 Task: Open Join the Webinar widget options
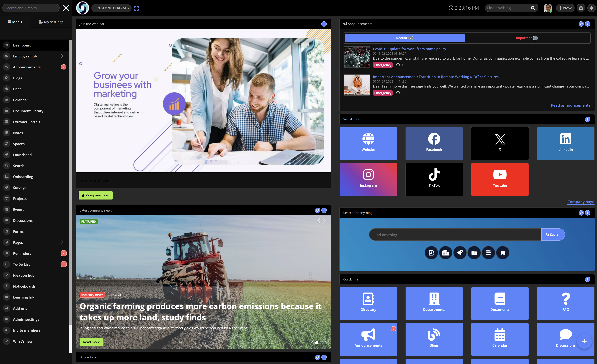324,24
